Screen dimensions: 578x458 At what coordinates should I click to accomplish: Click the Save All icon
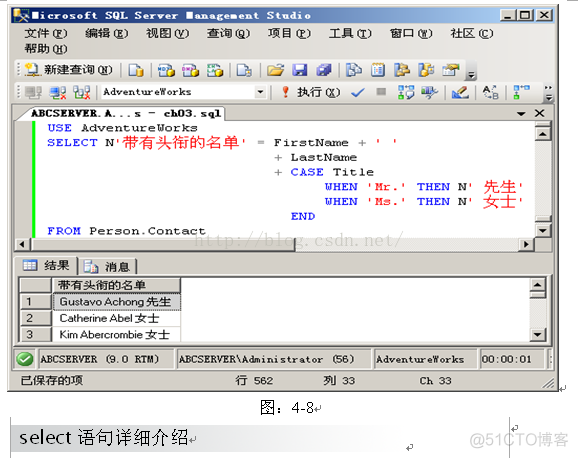(324, 70)
